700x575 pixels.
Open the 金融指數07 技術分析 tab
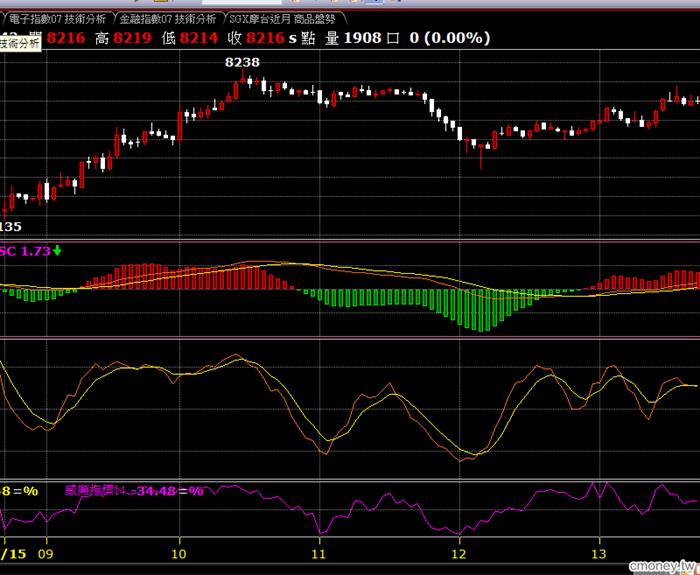(168, 19)
